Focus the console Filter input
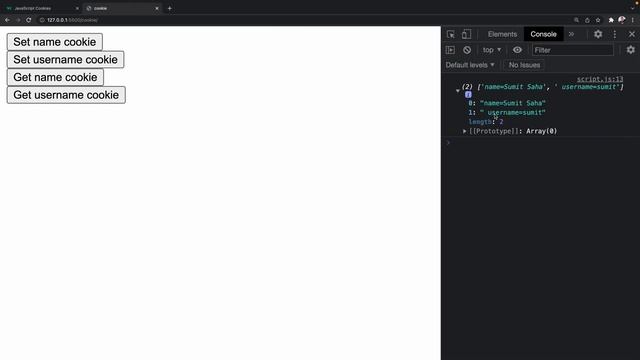Image resolution: width=640 pixels, height=360 pixels. (x=572, y=50)
